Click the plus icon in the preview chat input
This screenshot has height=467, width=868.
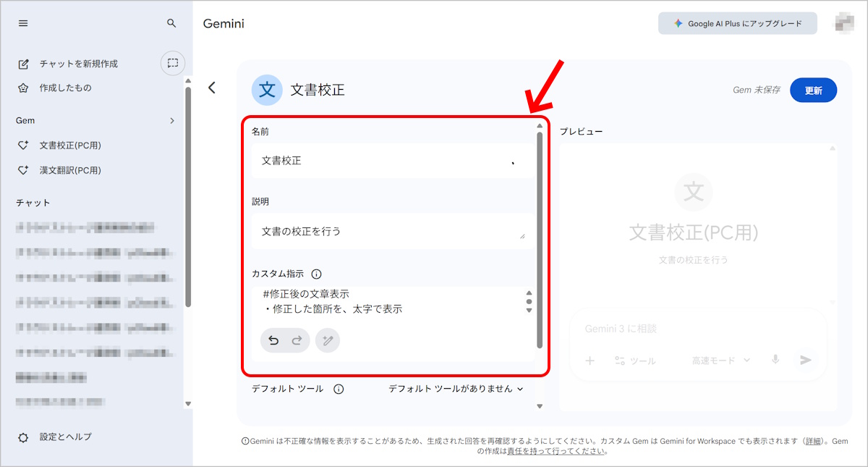[x=592, y=361]
